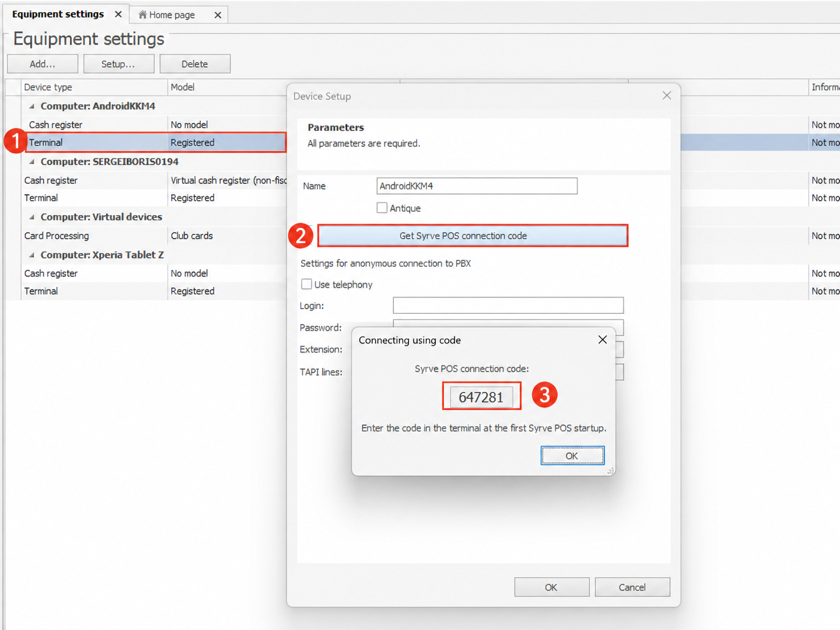Viewport: 840px width, 630px height.
Task: Click the resize grip of code dialog
Action: [610, 471]
